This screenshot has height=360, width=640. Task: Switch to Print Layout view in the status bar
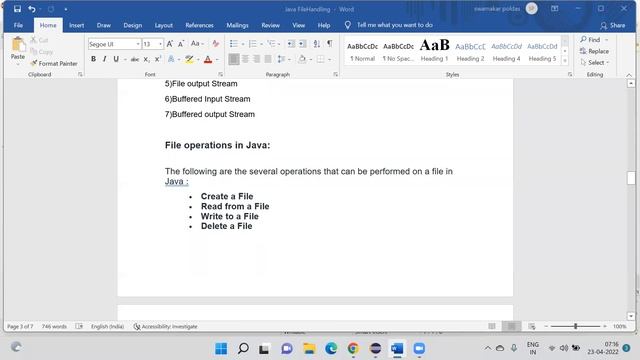(x=511, y=326)
